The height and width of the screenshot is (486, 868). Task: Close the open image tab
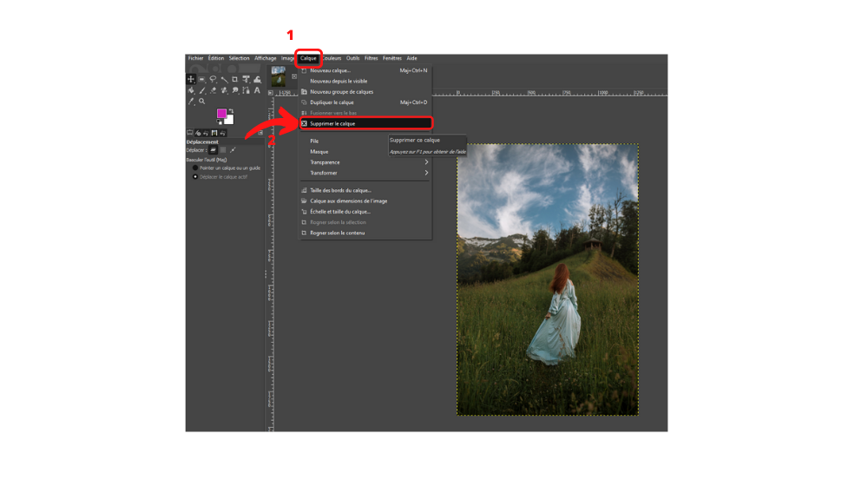tap(294, 76)
